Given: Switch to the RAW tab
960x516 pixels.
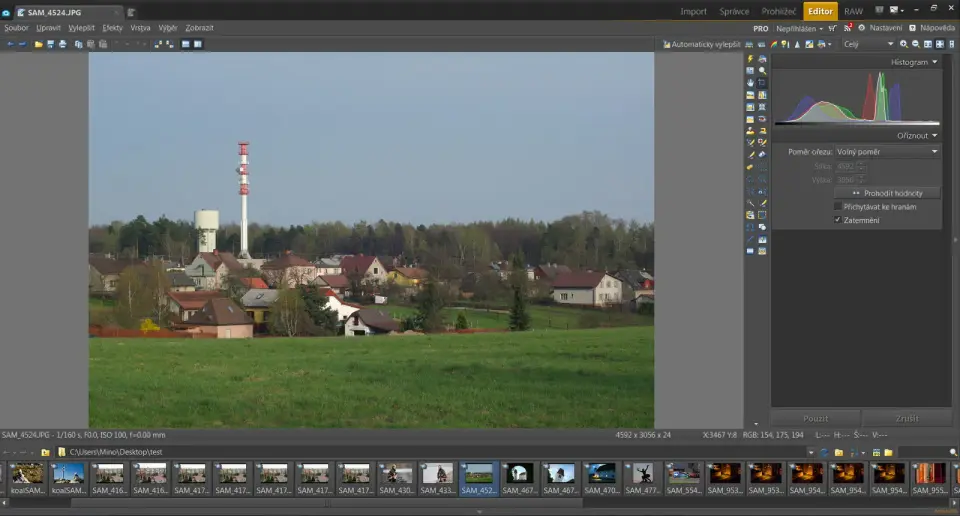Looking at the screenshot, I should point(853,11).
